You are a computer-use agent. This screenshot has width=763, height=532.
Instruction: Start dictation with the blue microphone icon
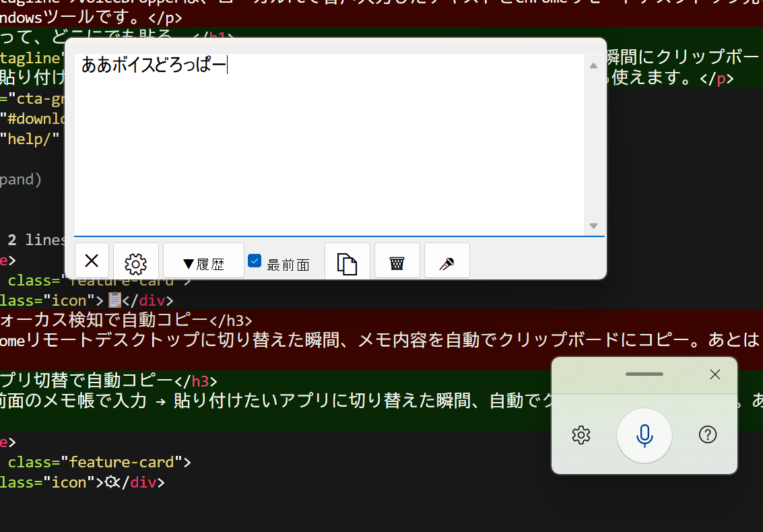pos(644,435)
